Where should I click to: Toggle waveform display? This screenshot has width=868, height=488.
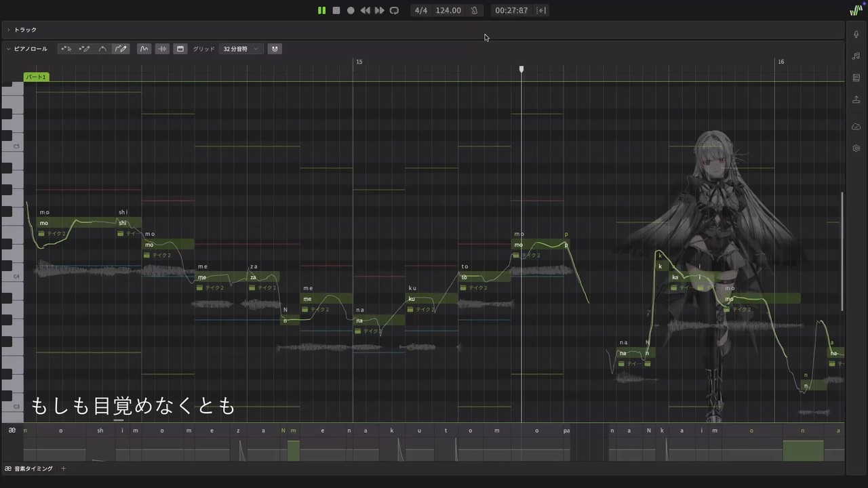tap(162, 49)
